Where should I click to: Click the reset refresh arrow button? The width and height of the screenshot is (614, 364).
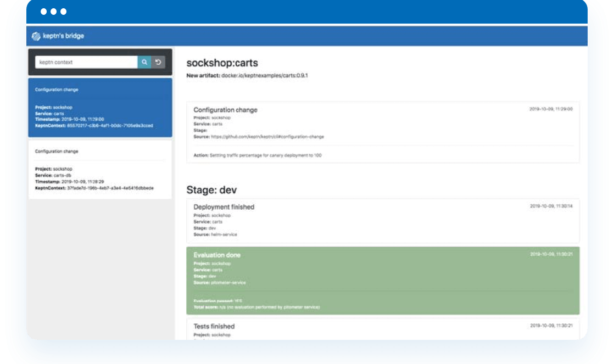(x=158, y=62)
